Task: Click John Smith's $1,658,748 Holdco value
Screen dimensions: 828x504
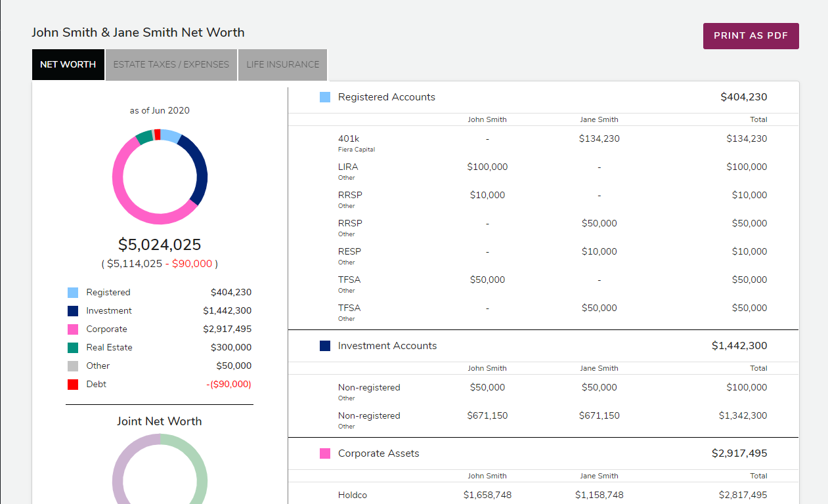Action: (x=487, y=495)
